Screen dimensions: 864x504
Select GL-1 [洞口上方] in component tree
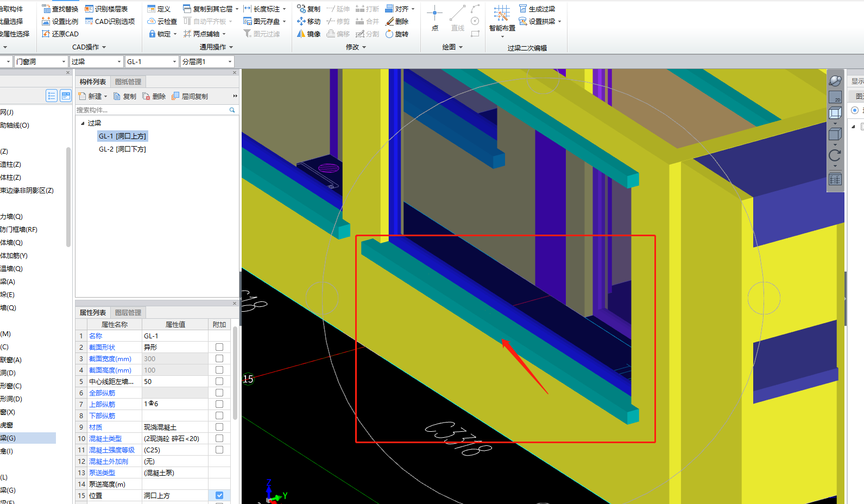pyautogui.click(x=122, y=136)
